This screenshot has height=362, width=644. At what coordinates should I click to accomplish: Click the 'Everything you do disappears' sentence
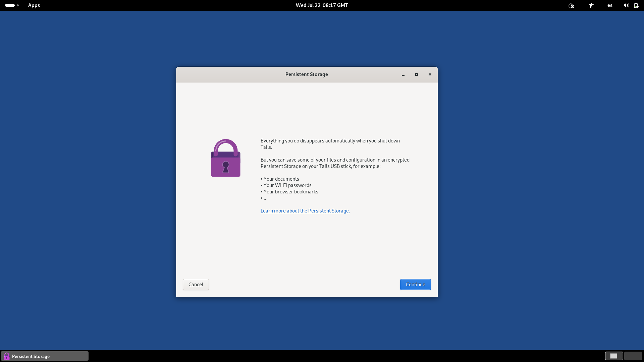[330, 144]
